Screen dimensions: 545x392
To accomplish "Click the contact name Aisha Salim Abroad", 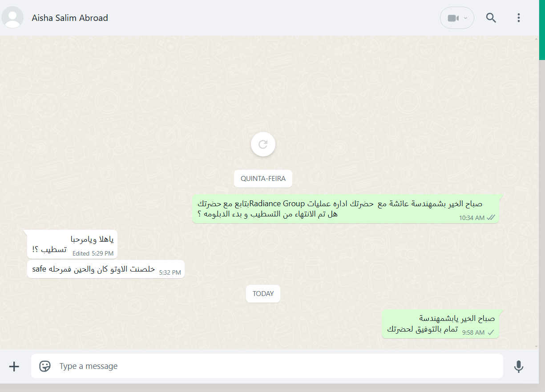I will [x=70, y=18].
